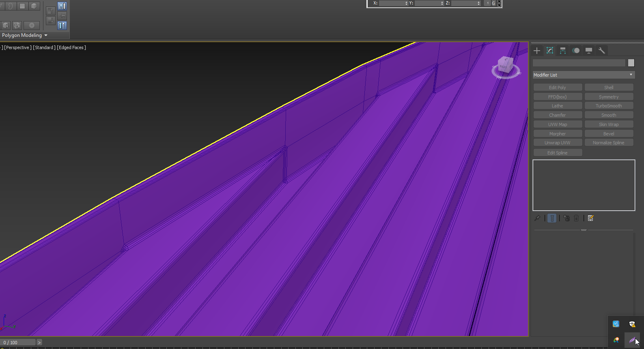Switch to the Modify panel tab

[550, 51]
